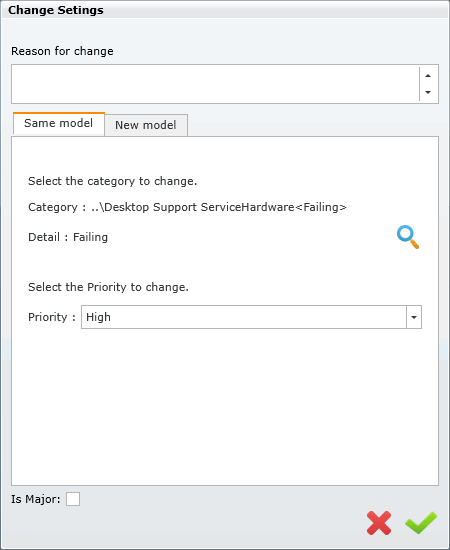450x550 pixels.
Task: Switch to the Same model tab
Action: [59, 123]
